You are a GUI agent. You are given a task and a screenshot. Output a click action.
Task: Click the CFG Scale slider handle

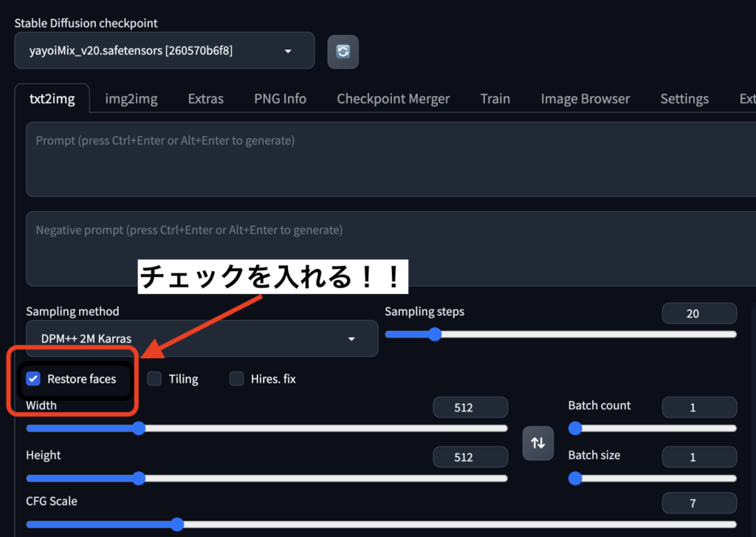pyautogui.click(x=176, y=524)
